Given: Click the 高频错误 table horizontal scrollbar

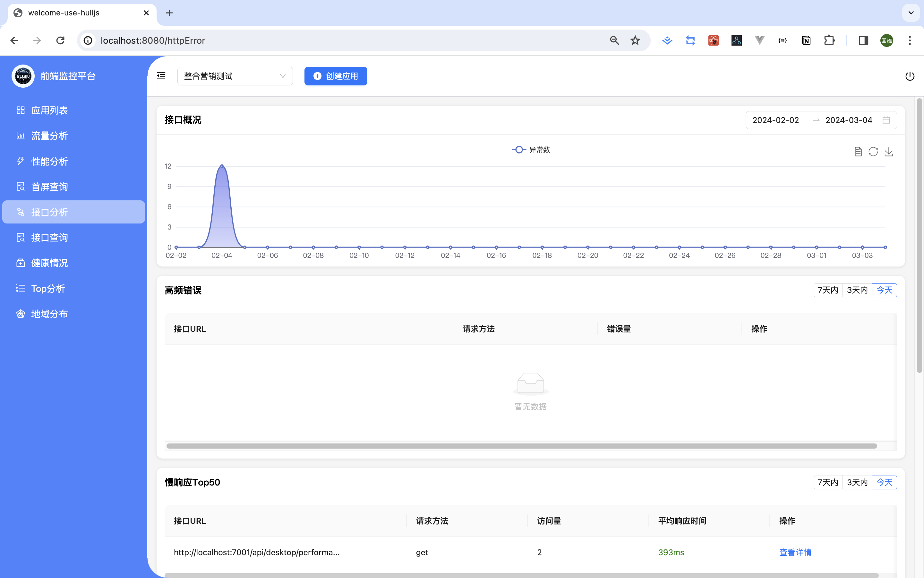Looking at the screenshot, I should click(522, 446).
